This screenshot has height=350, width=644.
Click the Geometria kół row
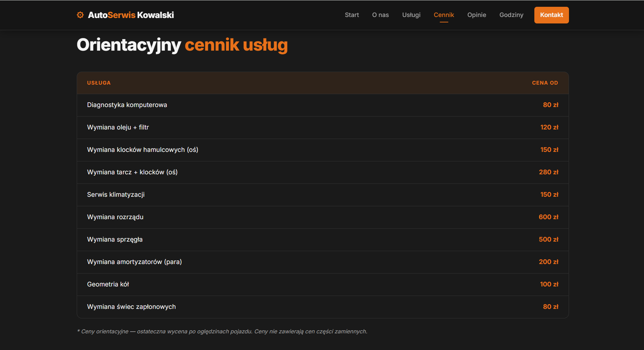coord(108,284)
